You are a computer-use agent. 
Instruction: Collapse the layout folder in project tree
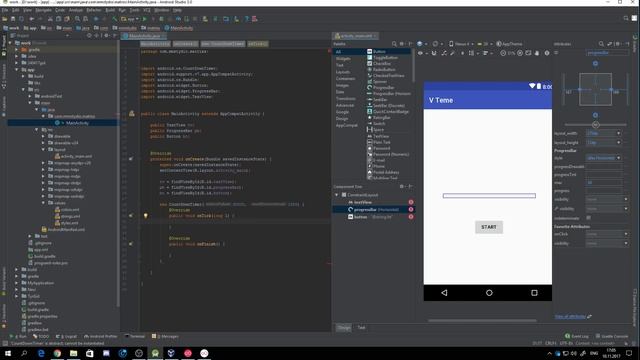coord(43,149)
